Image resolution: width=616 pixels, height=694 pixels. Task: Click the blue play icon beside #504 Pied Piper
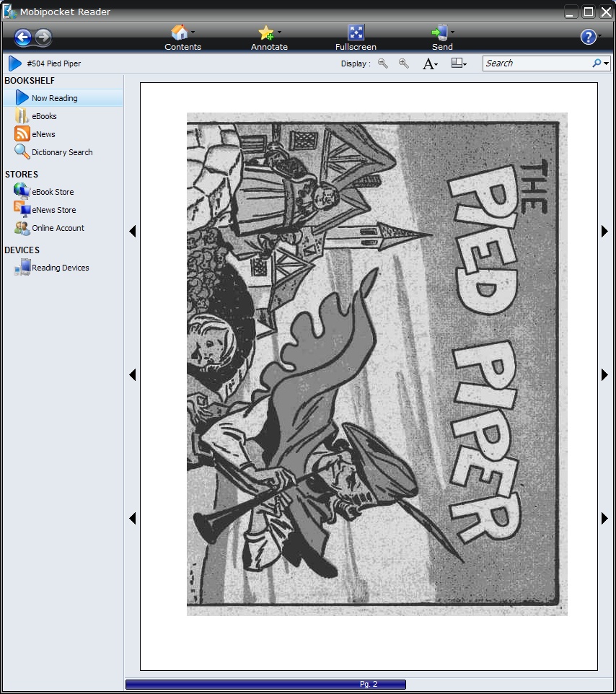pos(14,63)
